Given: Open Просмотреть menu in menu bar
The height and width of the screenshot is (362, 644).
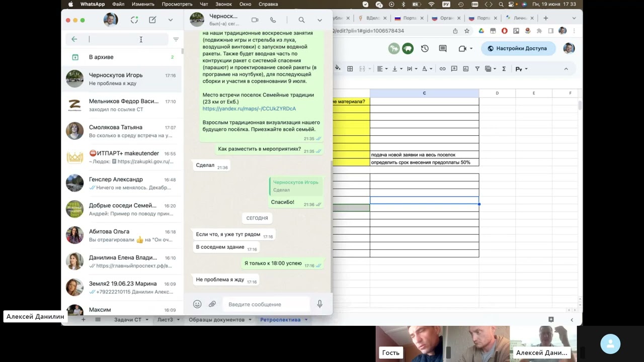Looking at the screenshot, I should (177, 4).
